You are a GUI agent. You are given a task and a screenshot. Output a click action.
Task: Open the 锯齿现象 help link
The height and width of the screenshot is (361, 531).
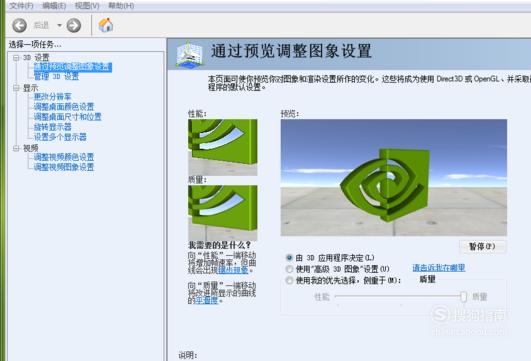[233, 270]
